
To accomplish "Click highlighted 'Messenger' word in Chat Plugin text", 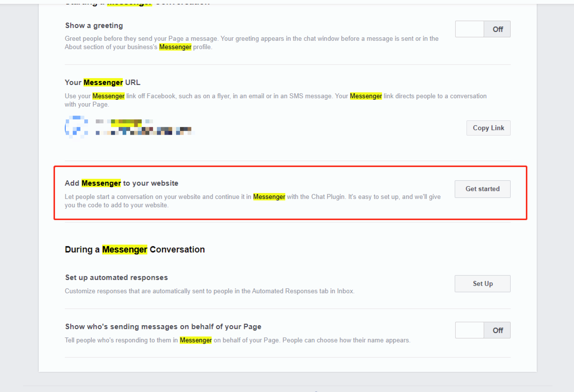I will point(269,196).
